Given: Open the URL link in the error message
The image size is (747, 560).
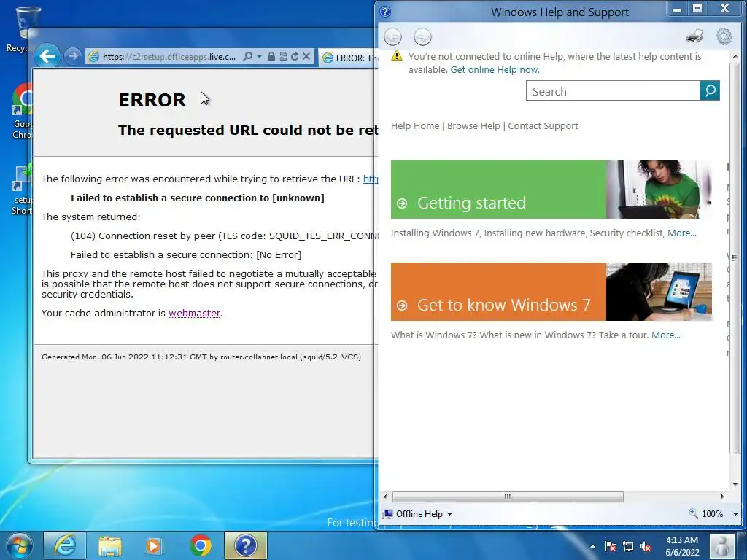Looking at the screenshot, I should pos(371,179).
